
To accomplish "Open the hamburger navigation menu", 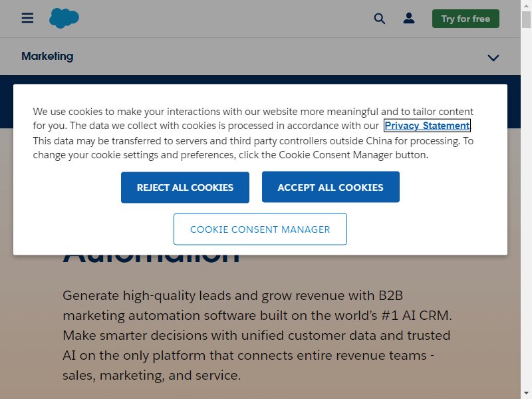I will (27, 18).
